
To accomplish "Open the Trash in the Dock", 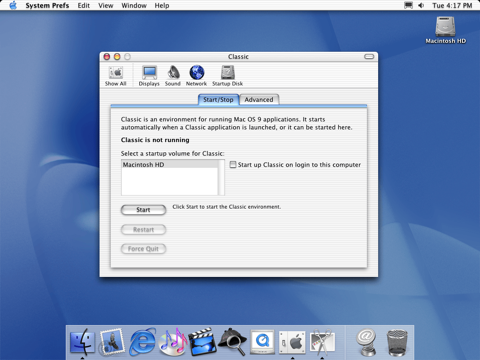I will point(397,343).
